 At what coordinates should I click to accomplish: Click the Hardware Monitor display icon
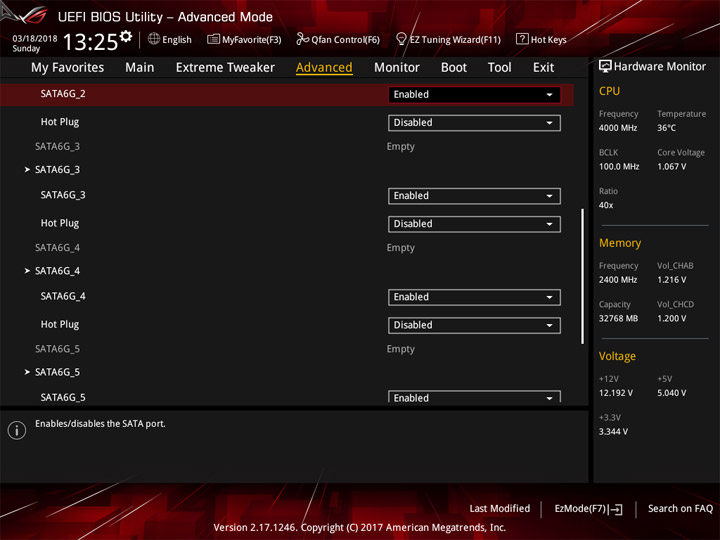605,67
